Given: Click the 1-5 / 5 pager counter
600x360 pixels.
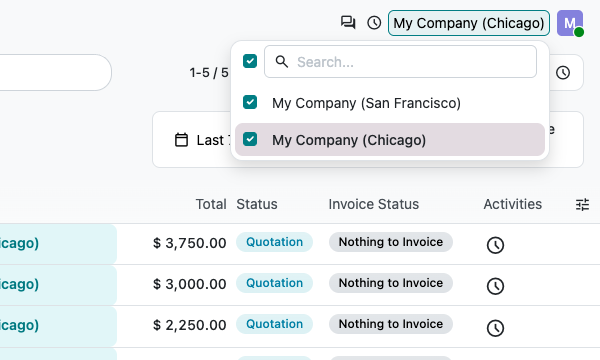Looking at the screenshot, I should 209,72.
